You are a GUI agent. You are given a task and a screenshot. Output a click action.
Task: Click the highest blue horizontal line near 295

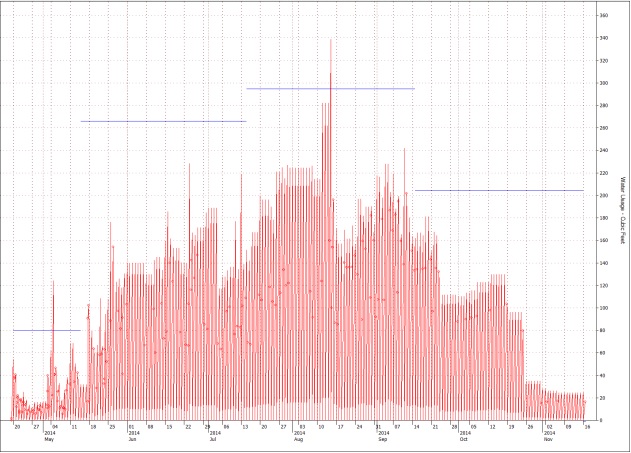coord(330,89)
